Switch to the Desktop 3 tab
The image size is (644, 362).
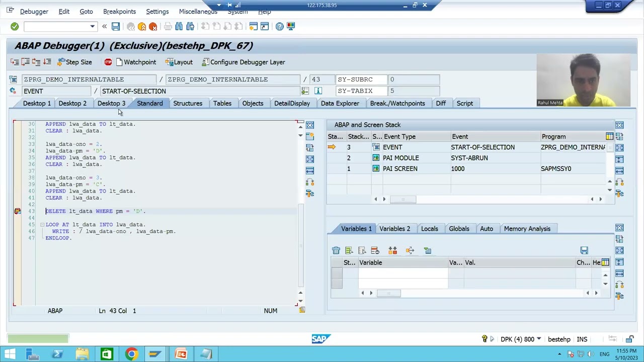(x=111, y=103)
